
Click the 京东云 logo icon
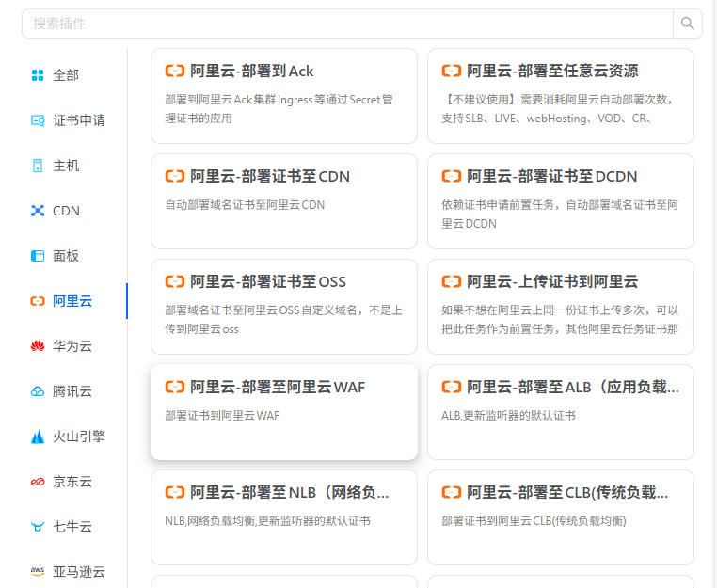(x=38, y=482)
